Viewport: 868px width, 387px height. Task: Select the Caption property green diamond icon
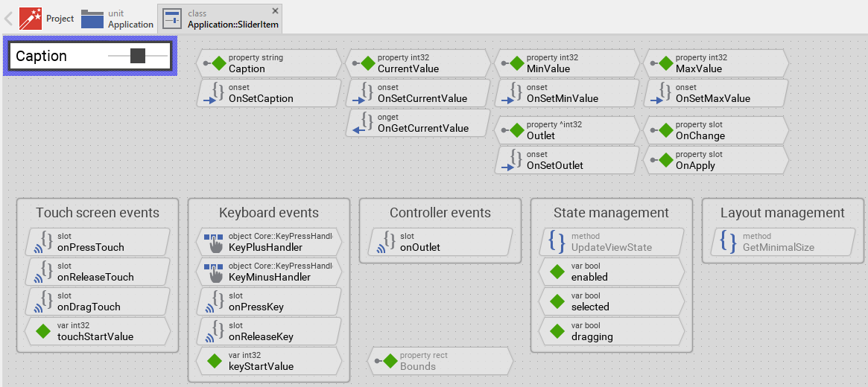(x=218, y=63)
